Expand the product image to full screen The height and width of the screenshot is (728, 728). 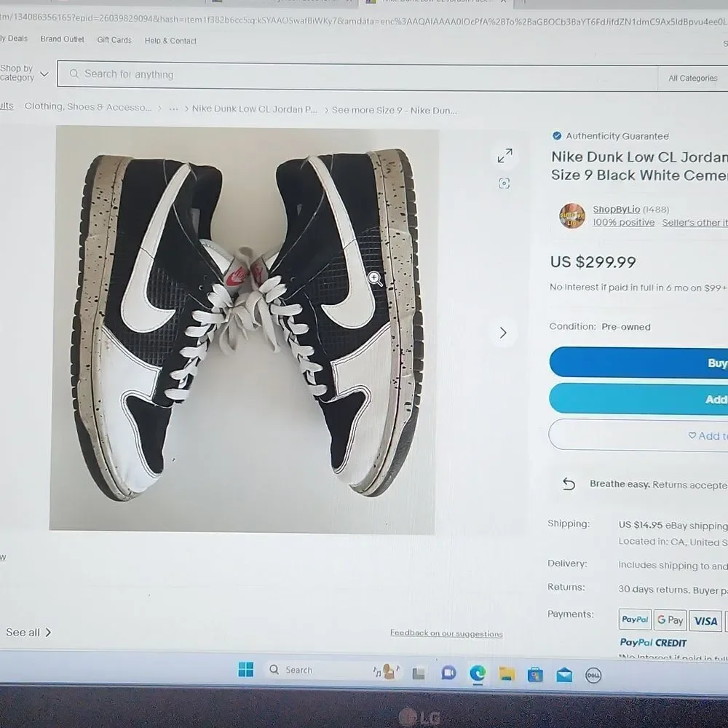coord(505,155)
